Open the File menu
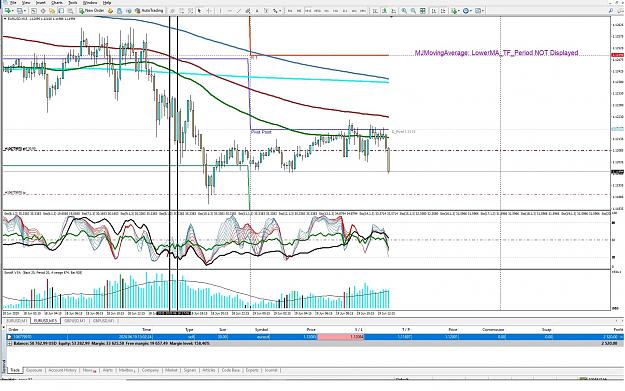 point(13,3)
